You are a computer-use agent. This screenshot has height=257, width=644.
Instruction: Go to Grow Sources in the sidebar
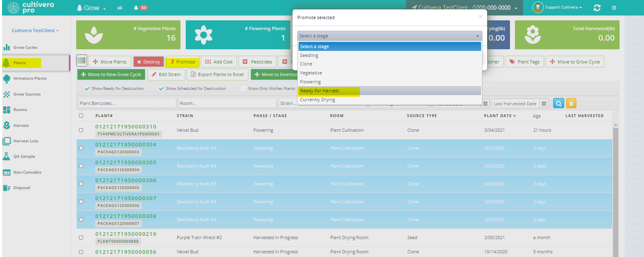click(27, 94)
